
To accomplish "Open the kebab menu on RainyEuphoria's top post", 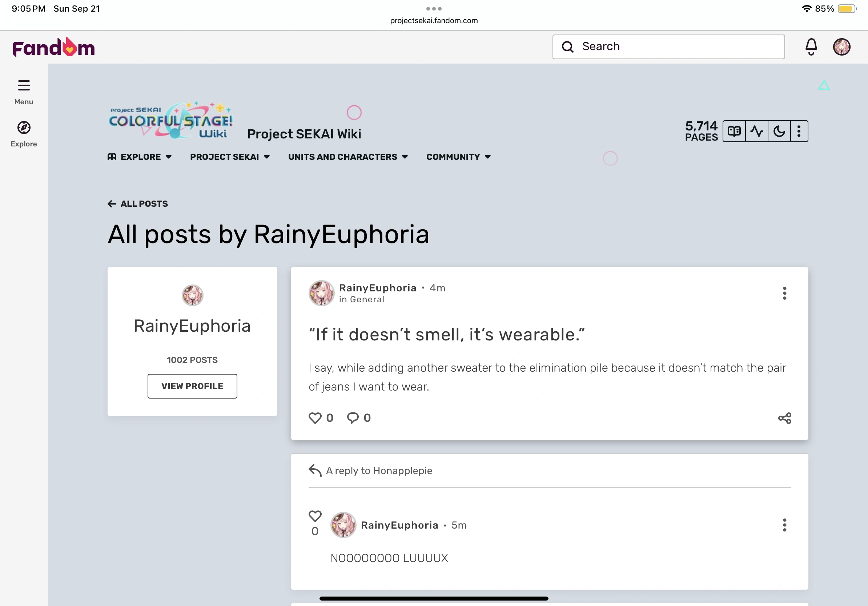I will 784,293.
